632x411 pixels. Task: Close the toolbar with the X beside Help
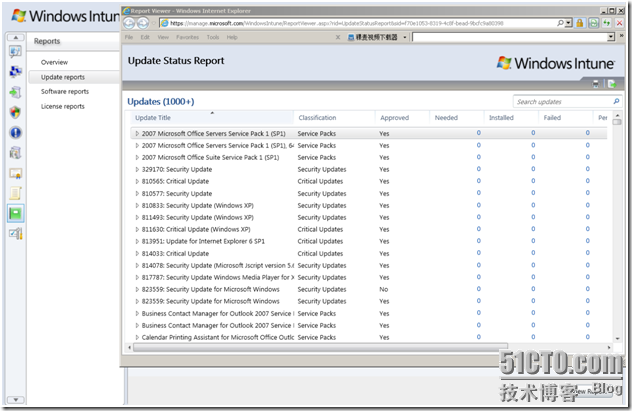[x=338, y=37]
